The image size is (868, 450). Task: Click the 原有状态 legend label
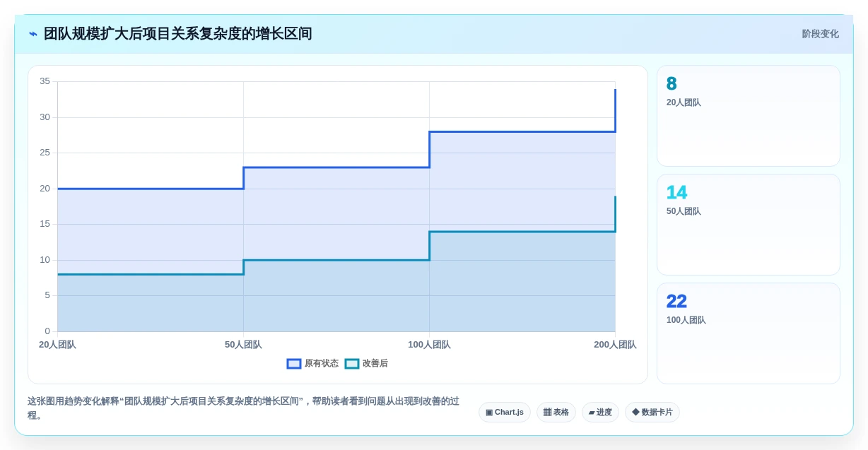pos(322,364)
